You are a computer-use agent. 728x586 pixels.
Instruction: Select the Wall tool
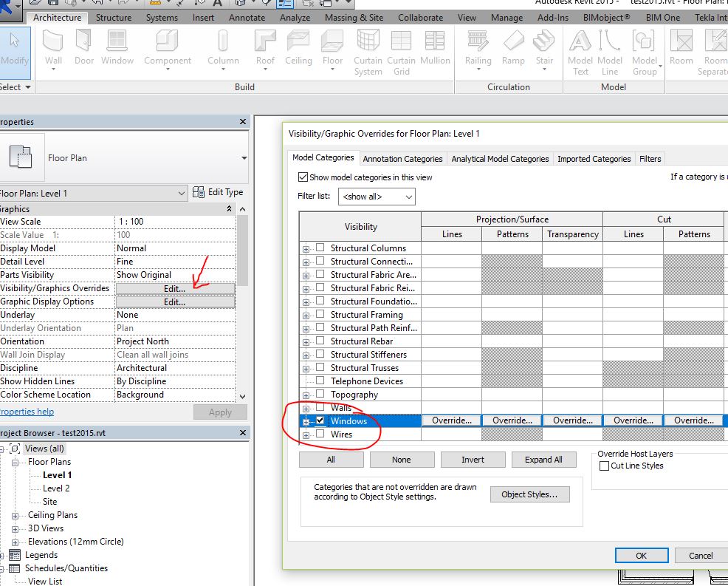pyautogui.click(x=52, y=48)
